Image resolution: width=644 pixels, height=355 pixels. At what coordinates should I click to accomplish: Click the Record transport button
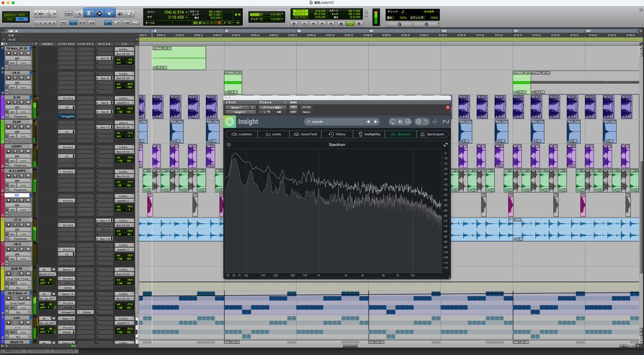tap(359, 24)
